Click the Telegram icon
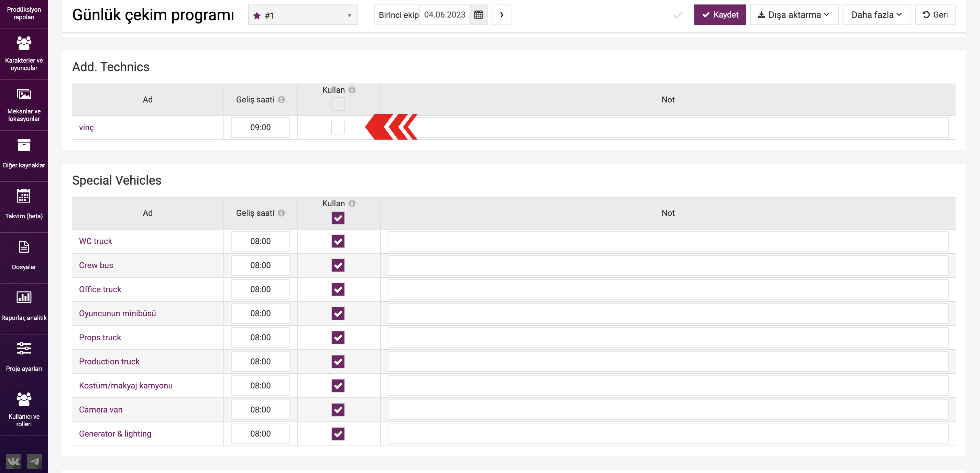This screenshot has height=473, width=980. pos(35,462)
